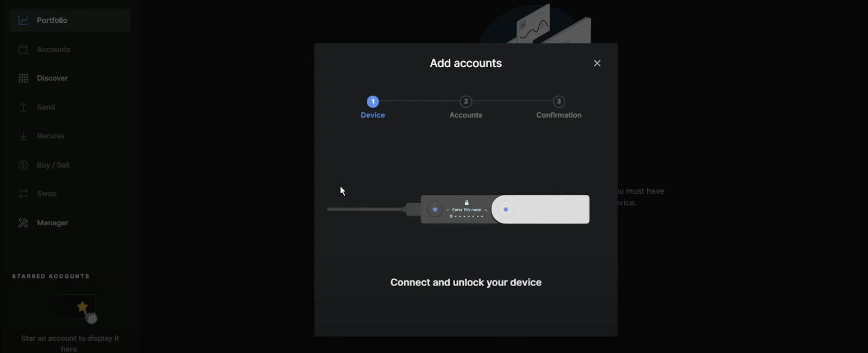Viewport: 868px width, 353px height.
Task: Click the Send upward arrow icon
Action: coord(23,107)
